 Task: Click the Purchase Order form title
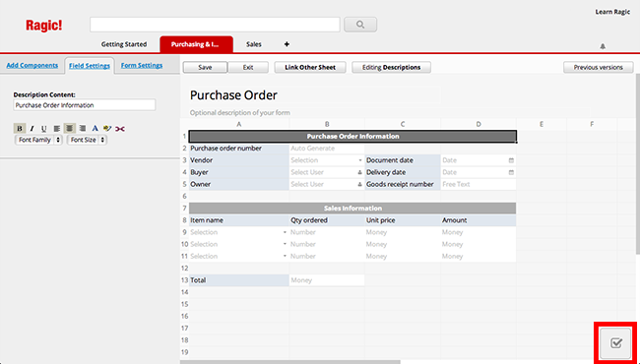point(233,95)
